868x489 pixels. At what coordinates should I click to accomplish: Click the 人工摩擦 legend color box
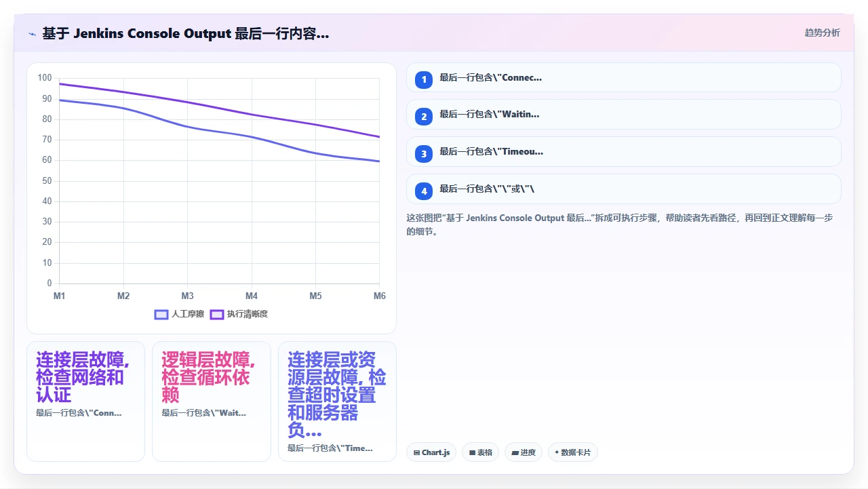tap(161, 314)
